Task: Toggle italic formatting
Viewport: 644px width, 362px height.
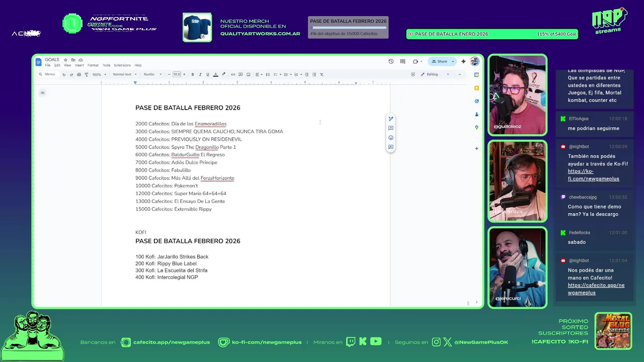Action: [x=200, y=74]
